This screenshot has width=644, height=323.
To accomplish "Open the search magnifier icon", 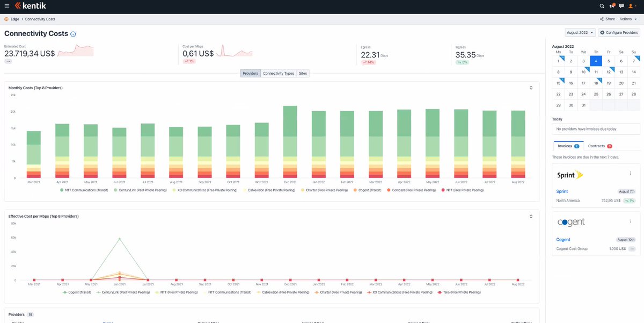I will [602, 6].
